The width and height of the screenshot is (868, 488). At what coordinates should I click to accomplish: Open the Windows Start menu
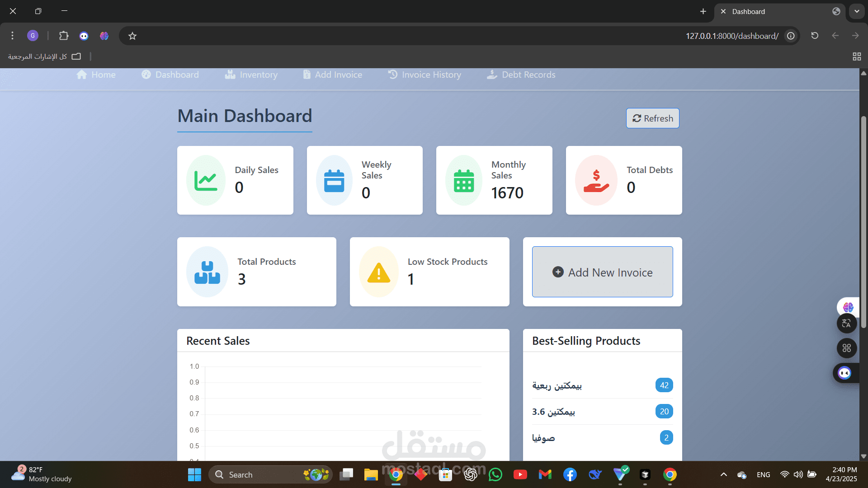pyautogui.click(x=194, y=474)
